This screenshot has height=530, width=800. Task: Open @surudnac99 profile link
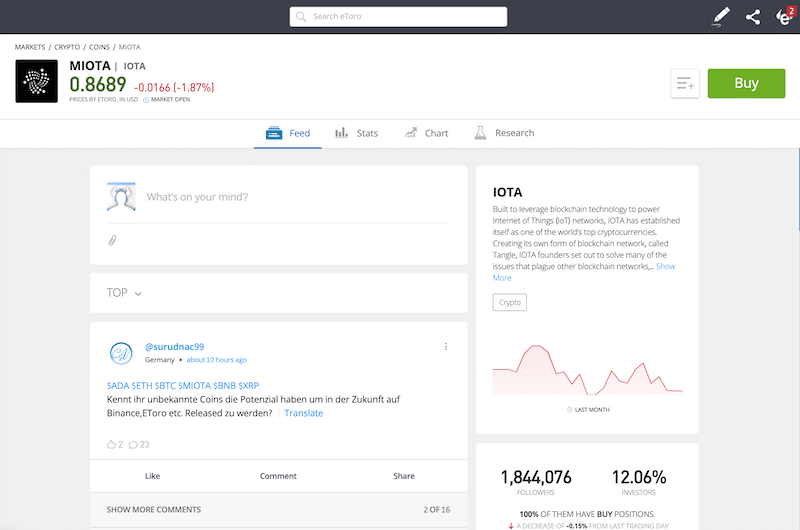[174, 347]
